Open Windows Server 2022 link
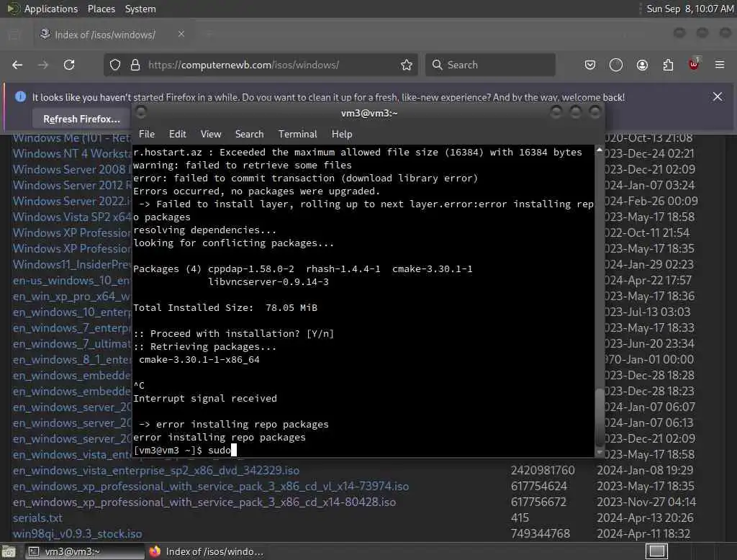The height and width of the screenshot is (560, 737). (72, 201)
